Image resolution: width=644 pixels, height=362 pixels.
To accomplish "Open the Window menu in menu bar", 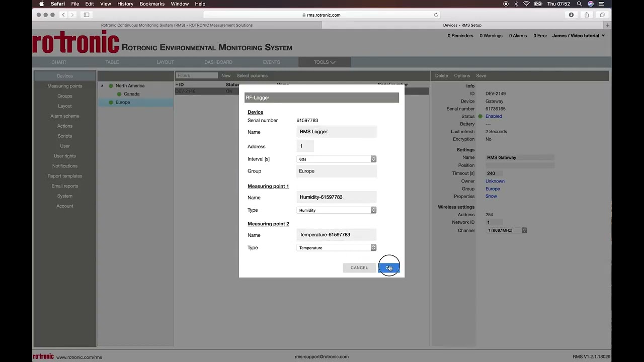I will (x=180, y=4).
